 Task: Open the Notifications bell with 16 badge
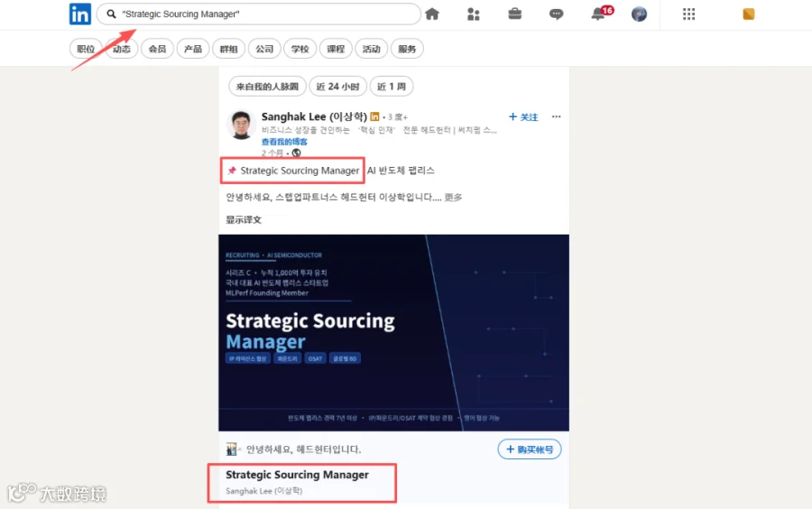click(601, 13)
